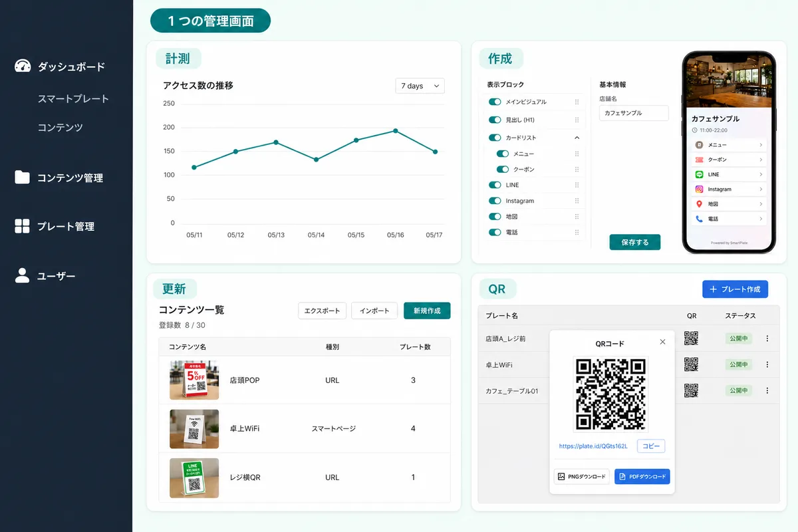Click phone icon in phone preview
This screenshot has width=798, height=532.
pos(699,219)
